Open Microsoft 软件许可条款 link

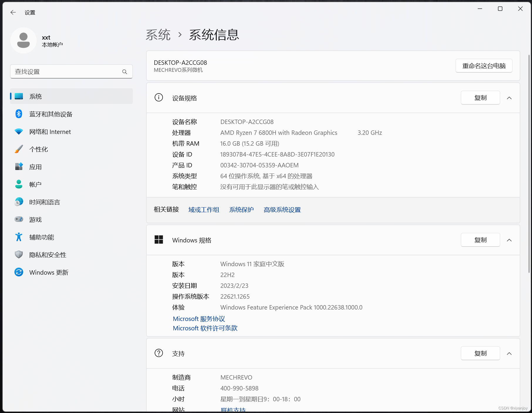point(205,328)
